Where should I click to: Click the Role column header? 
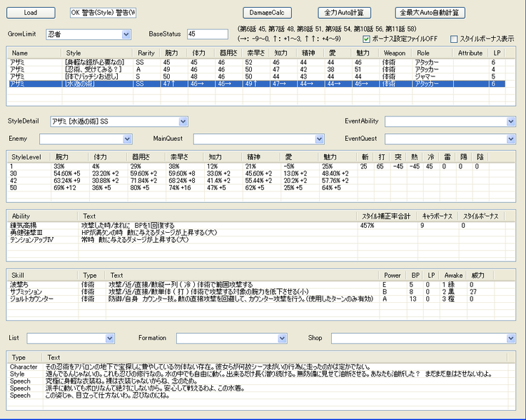point(433,53)
